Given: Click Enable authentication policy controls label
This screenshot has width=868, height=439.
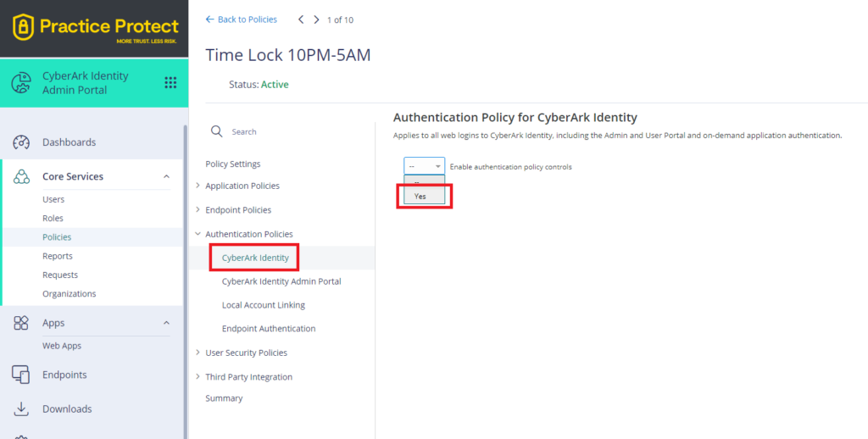Looking at the screenshot, I should tap(511, 167).
